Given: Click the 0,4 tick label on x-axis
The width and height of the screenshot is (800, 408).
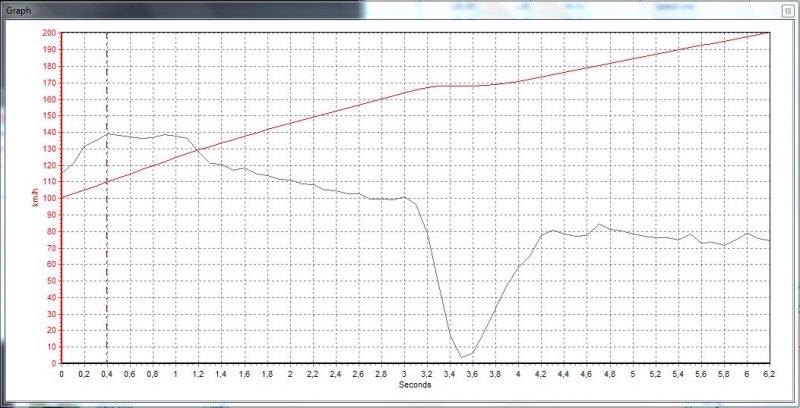Looking at the screenshot, I should point(107,374).
